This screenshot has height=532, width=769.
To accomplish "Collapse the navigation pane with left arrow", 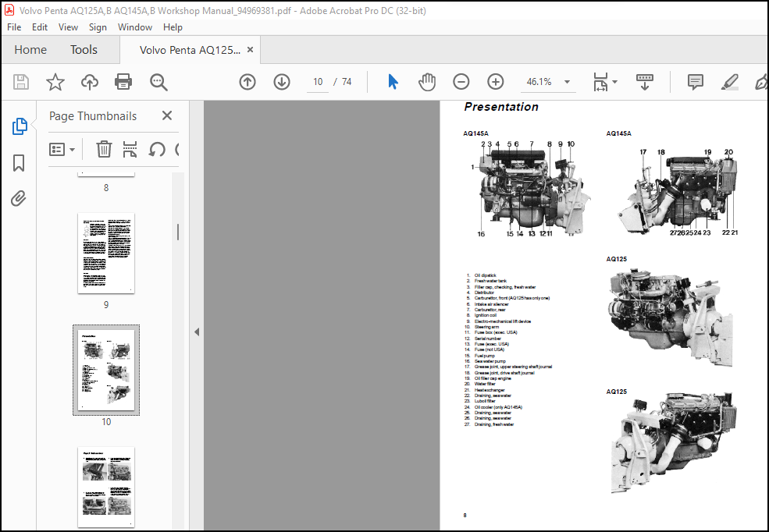I will [x=197, y=332].
